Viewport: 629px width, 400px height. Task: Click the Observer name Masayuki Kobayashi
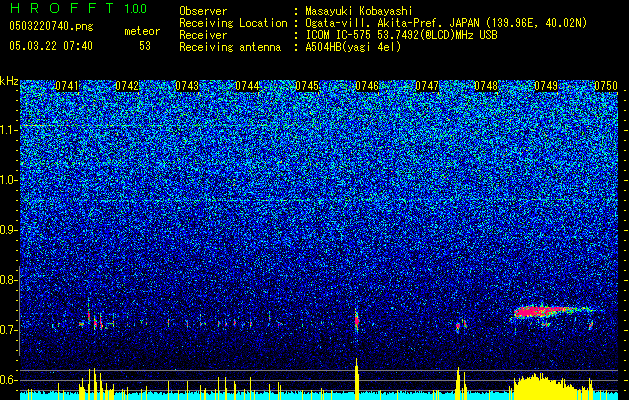tap(359, 11)
